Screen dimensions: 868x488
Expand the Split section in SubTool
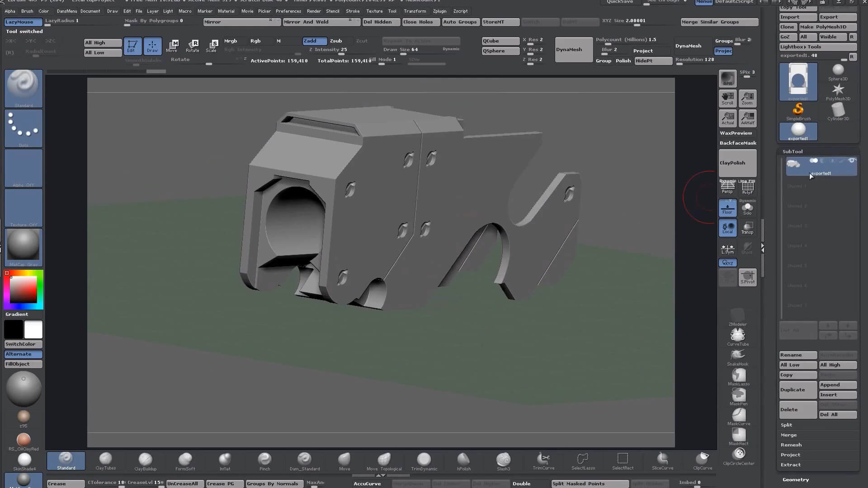click(x=786, y=425)
